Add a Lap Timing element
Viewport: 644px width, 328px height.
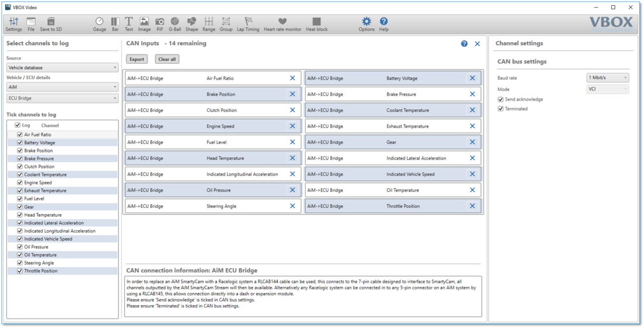[248, 24]
